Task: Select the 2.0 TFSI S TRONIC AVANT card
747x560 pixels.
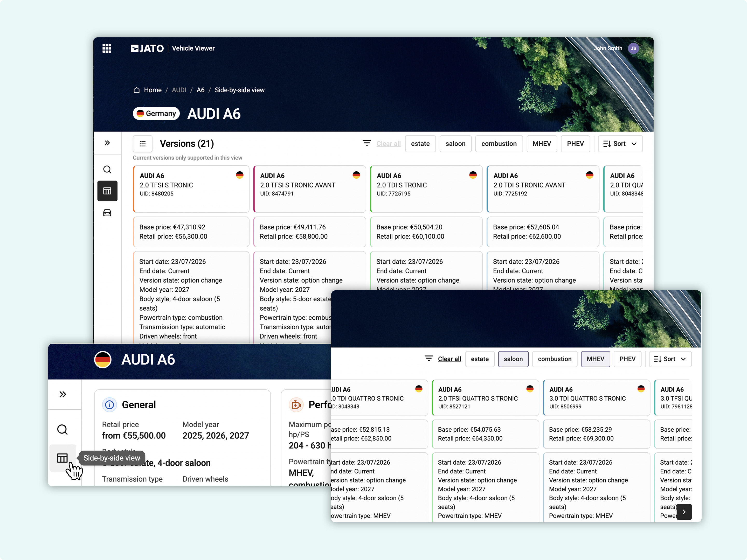Action: (310, 189)
